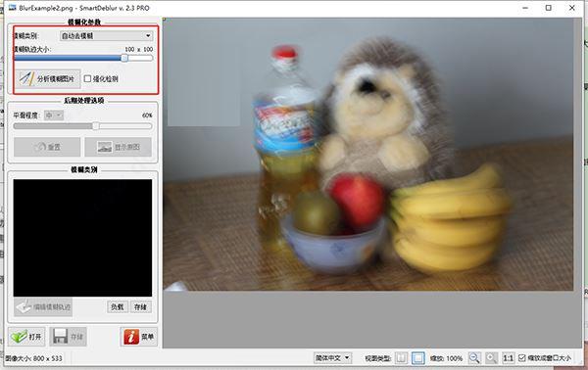Toggle the fit to window size checkbox

click(522, 358)
